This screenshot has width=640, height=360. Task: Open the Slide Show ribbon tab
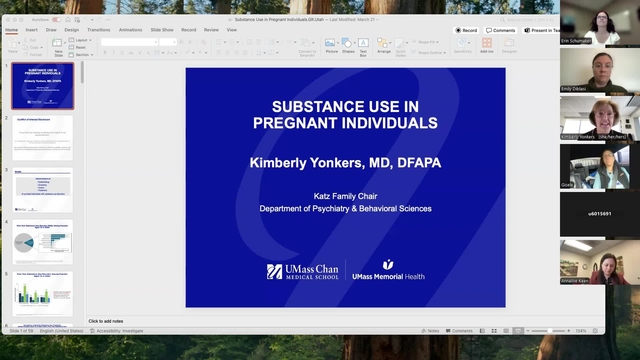162,30
